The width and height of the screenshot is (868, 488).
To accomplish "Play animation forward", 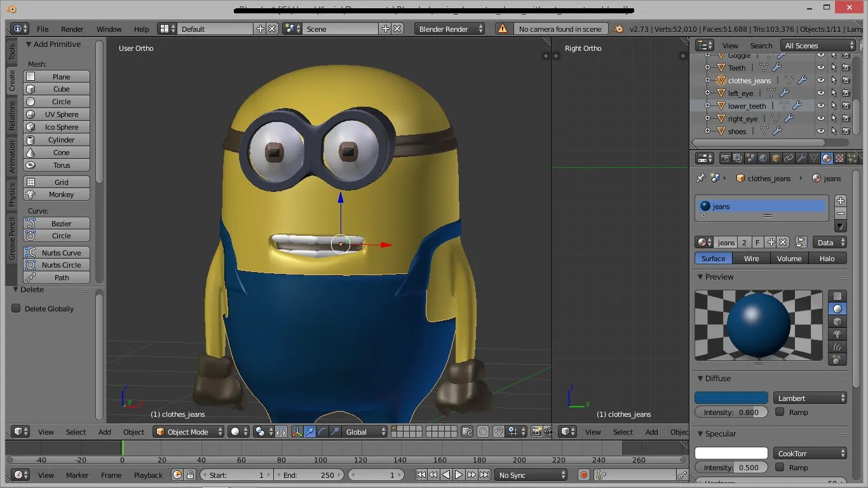I will pos(459,475).
